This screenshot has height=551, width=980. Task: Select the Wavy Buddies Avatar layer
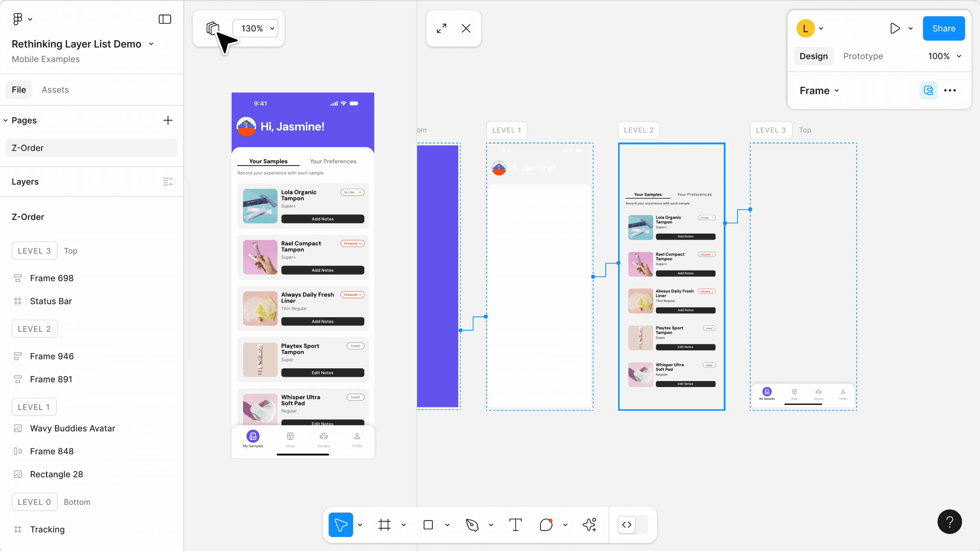coord(72,428)
